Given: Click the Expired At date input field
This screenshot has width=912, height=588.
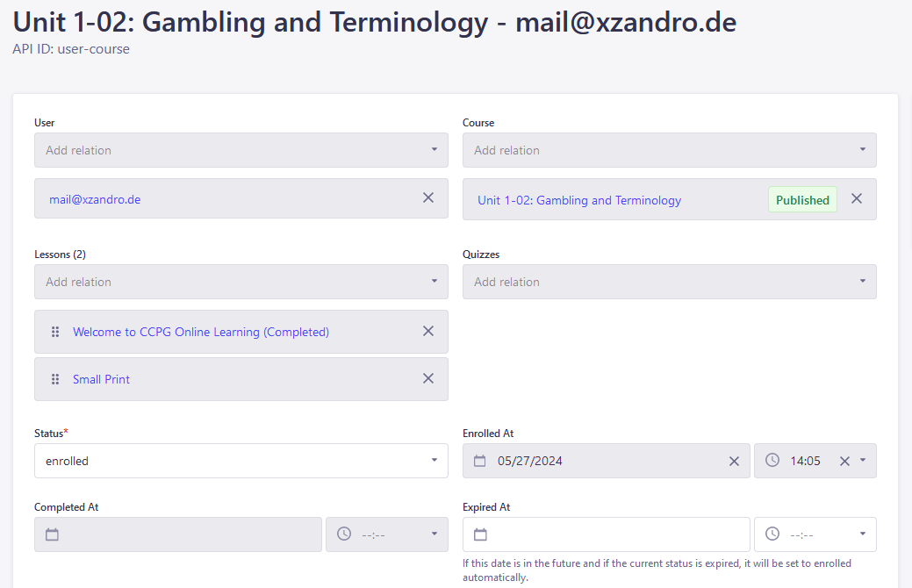Looking at the screenshot, I should (x=614, y=534).
